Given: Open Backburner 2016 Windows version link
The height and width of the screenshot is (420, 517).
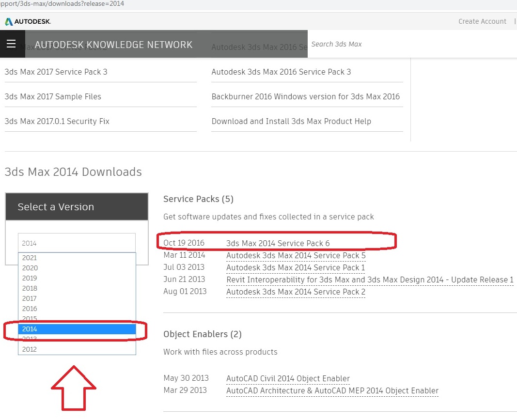Looking at the screenshot, I should click(x=306, y=96).
